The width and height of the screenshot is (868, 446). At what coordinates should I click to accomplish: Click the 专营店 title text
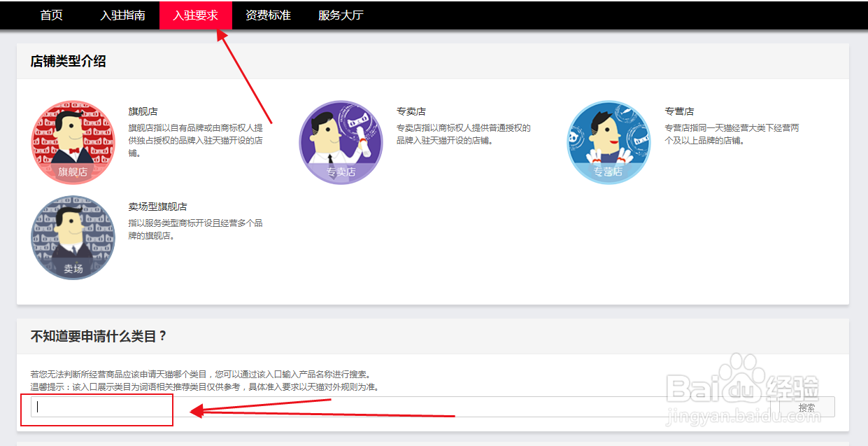pyautogui.click(x=679, y=111)
